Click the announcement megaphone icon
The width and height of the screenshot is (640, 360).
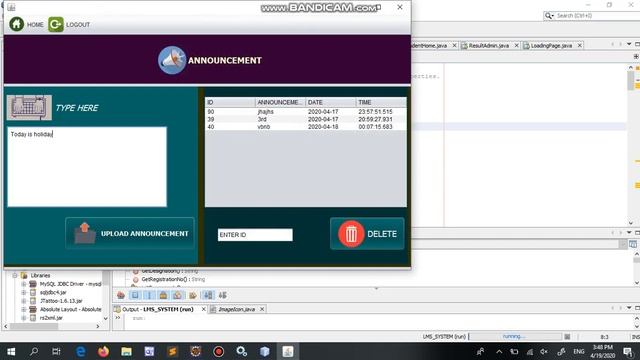[172, 60]
